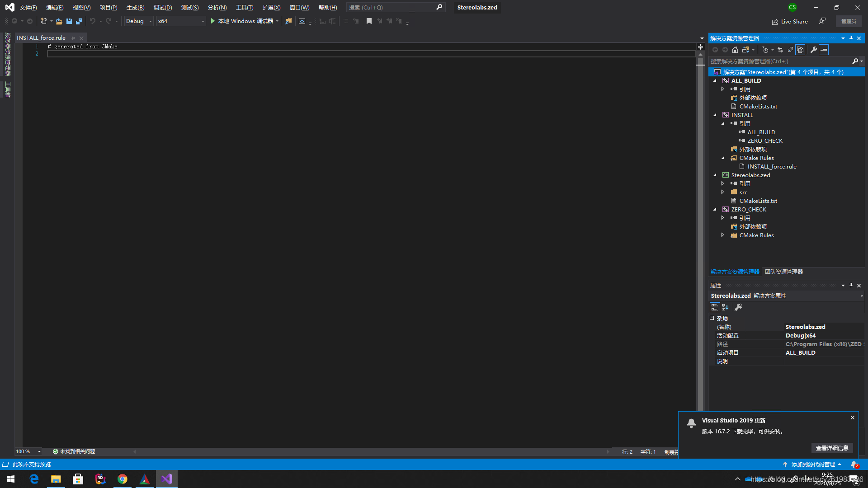Screen dimensions: 868x488
Task: Toggle categorized view in Properties panel
Action: tap(715, 307)
